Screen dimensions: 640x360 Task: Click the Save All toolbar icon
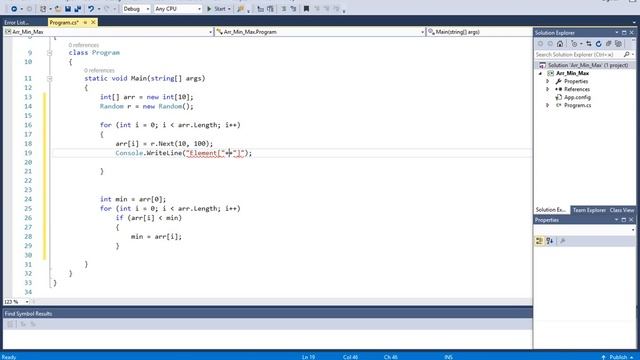coord(78,9)
